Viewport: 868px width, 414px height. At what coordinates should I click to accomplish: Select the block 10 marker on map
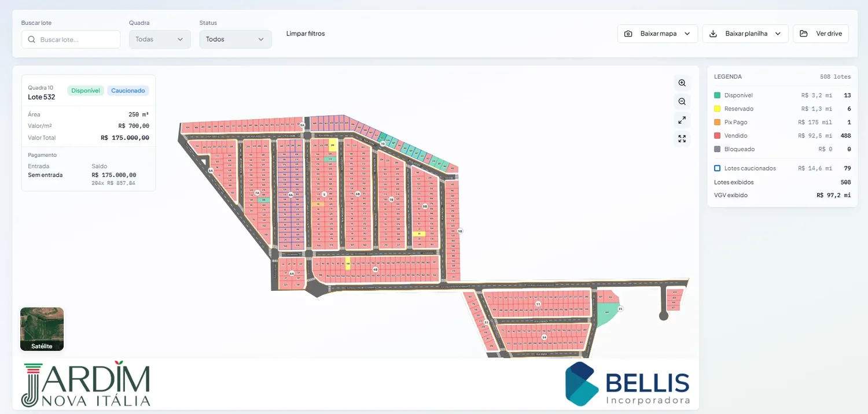click(x=382, y=143)
